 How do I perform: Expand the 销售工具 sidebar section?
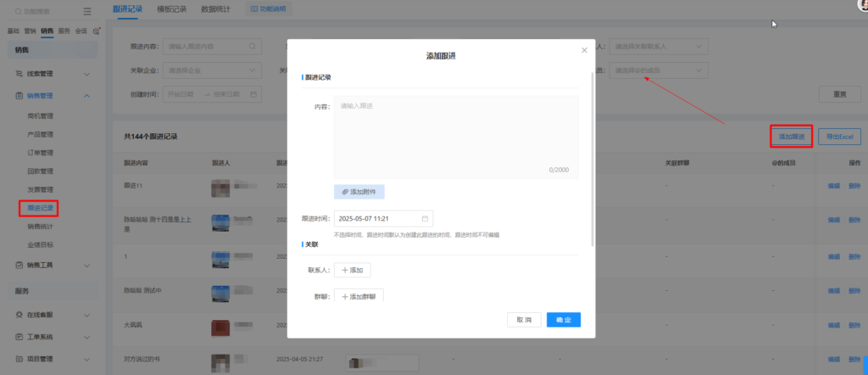click(x=86, y=265)
